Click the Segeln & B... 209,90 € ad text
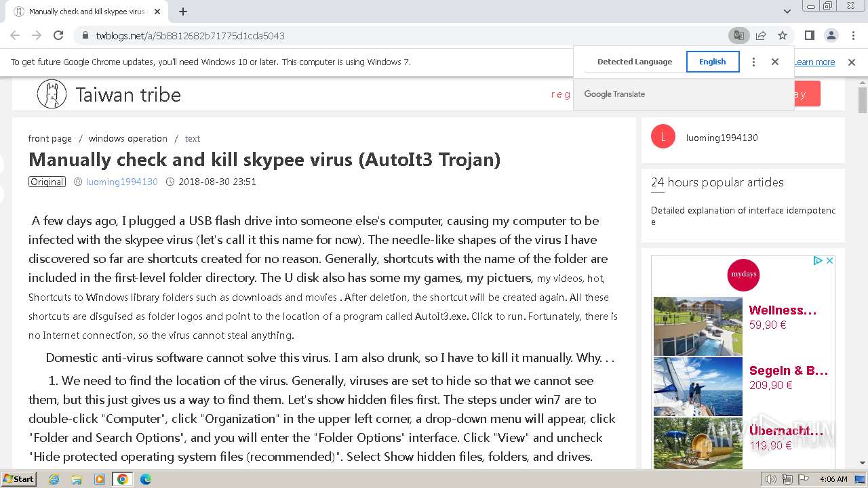 (789, 378)
